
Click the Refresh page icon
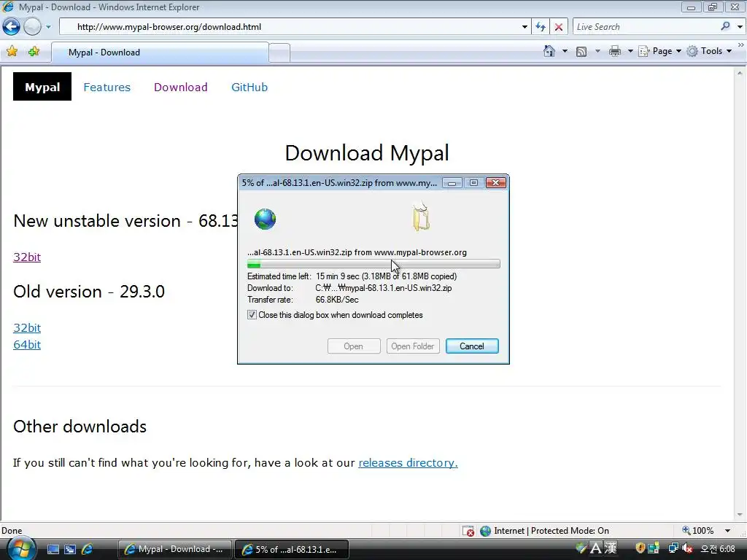tap(541, 27)
